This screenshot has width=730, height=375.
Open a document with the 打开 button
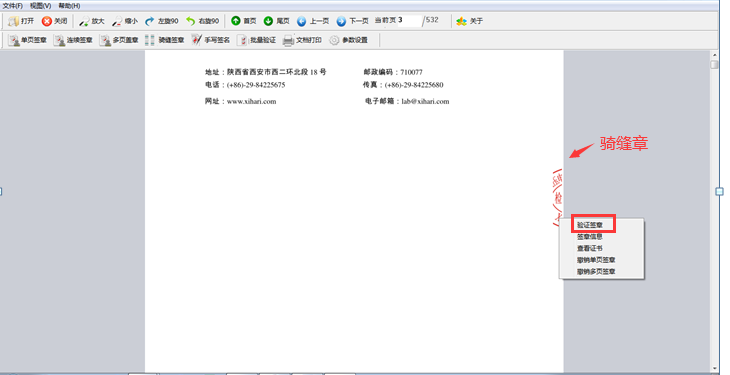click(21, 21)
